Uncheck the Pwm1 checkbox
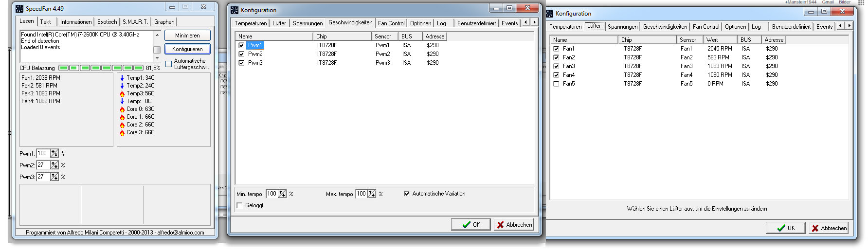The width and height of the screenshot is (868, 252). [241, 45]
